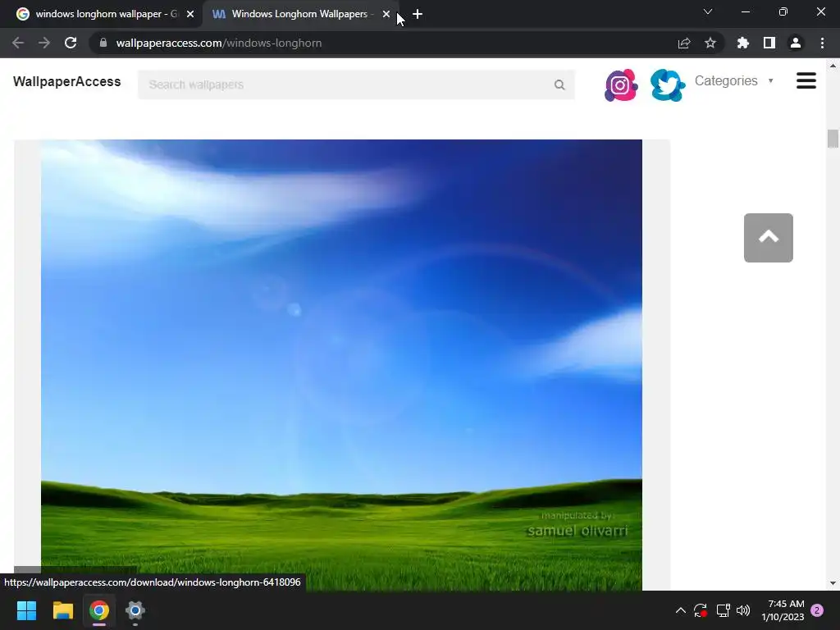Close the Windows Longhorn Wallpapers tab
The width and height of the screenshot is (840, 630).
click(386, 15)
